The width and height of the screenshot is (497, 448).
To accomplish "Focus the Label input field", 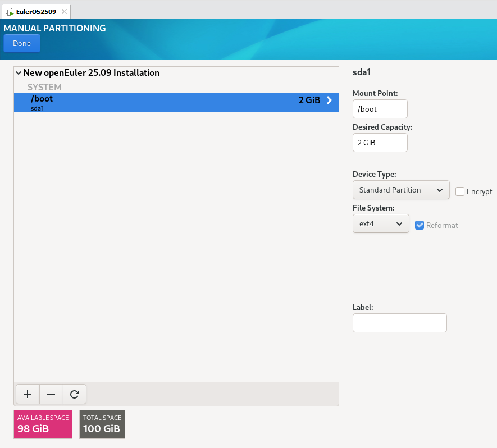I will [x=400, y=323].
